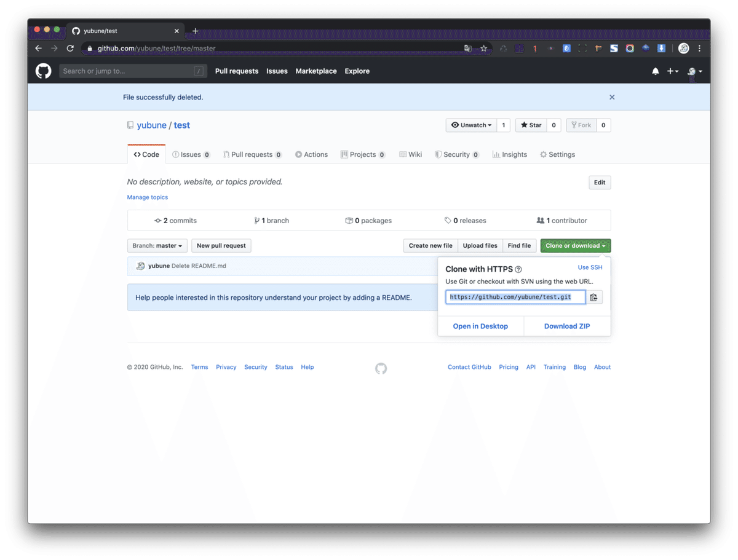The image size is (738, 560).
Task: Open the Issues tab
Action: click(x=191, y=155)
